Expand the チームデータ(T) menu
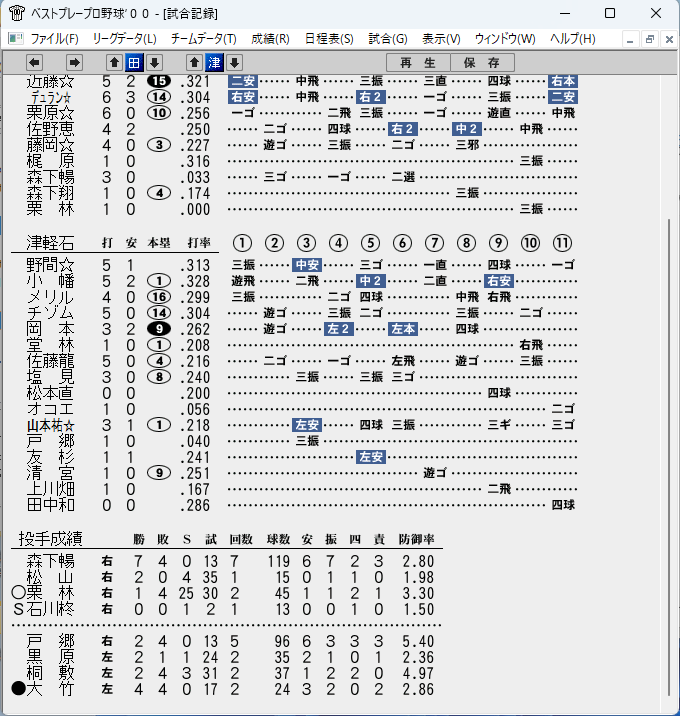 (x=204, y=39)
